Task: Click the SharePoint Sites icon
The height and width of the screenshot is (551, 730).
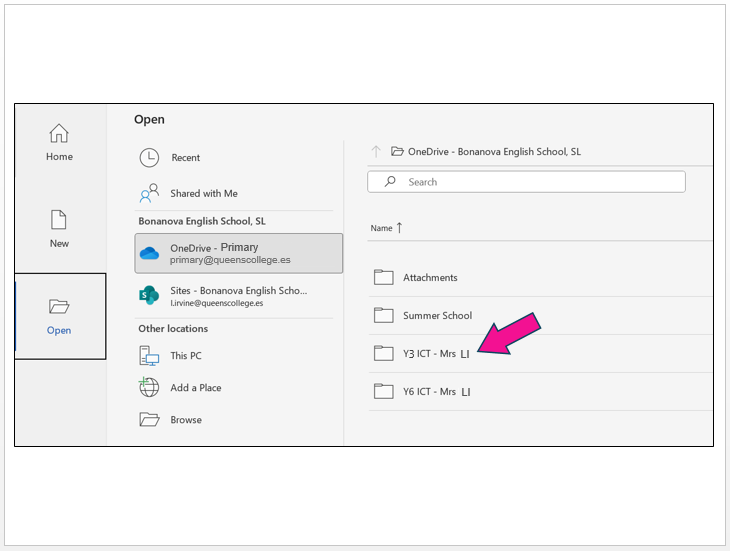Action: click(149, 295)
